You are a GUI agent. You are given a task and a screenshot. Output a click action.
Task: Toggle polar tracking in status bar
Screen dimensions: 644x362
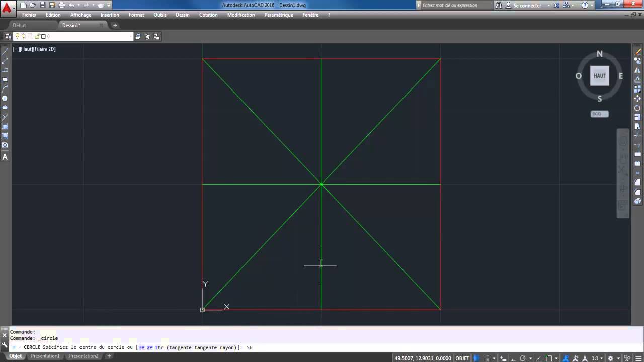[523, 358]
